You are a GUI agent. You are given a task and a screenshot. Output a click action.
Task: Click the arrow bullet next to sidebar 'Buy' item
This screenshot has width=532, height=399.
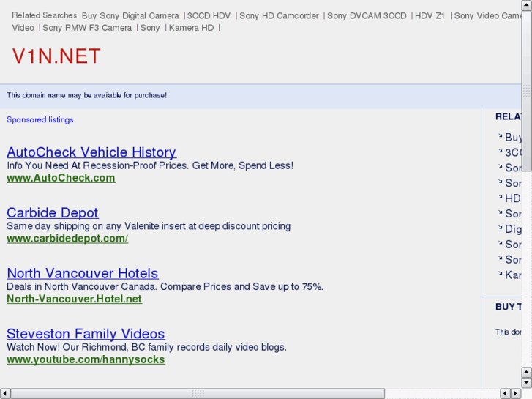click(500, 136)
